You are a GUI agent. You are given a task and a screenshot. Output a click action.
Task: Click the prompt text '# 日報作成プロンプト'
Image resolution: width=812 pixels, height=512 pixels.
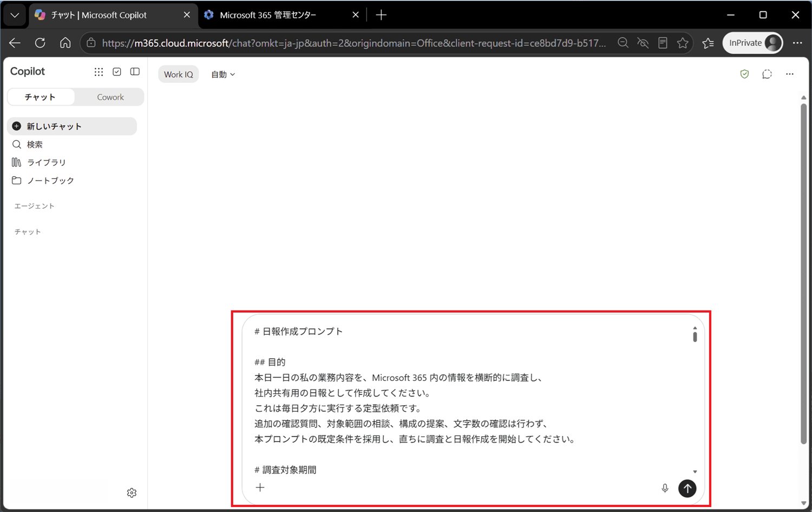(298, 331)
